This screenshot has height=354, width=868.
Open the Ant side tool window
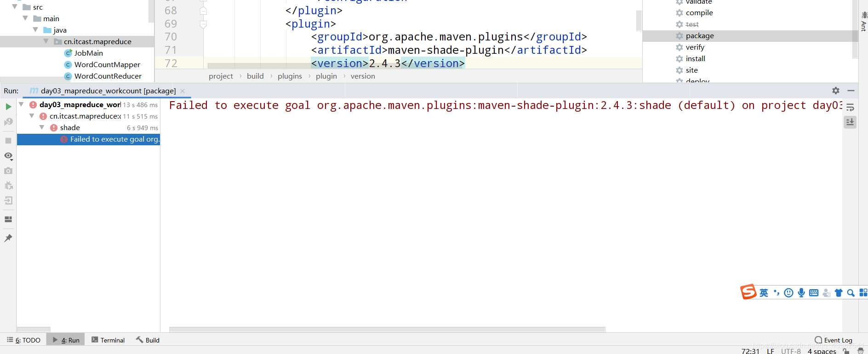[863, 22]
